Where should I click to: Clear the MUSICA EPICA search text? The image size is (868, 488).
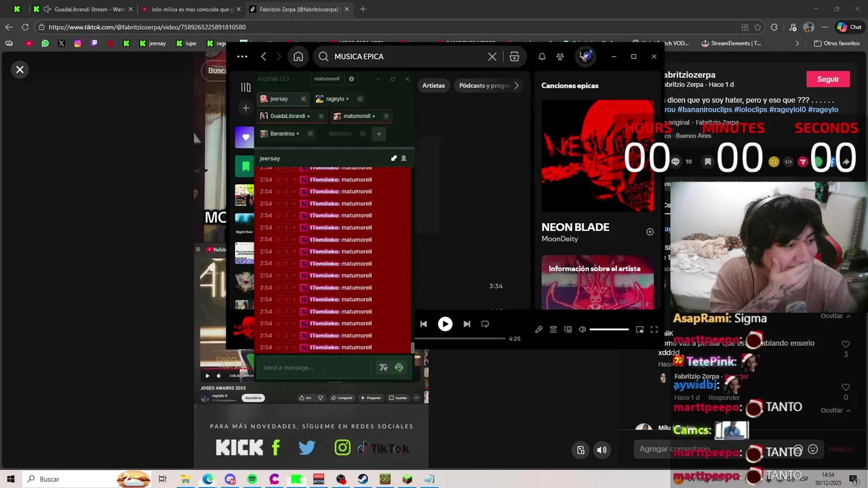[x=492, y=57]
